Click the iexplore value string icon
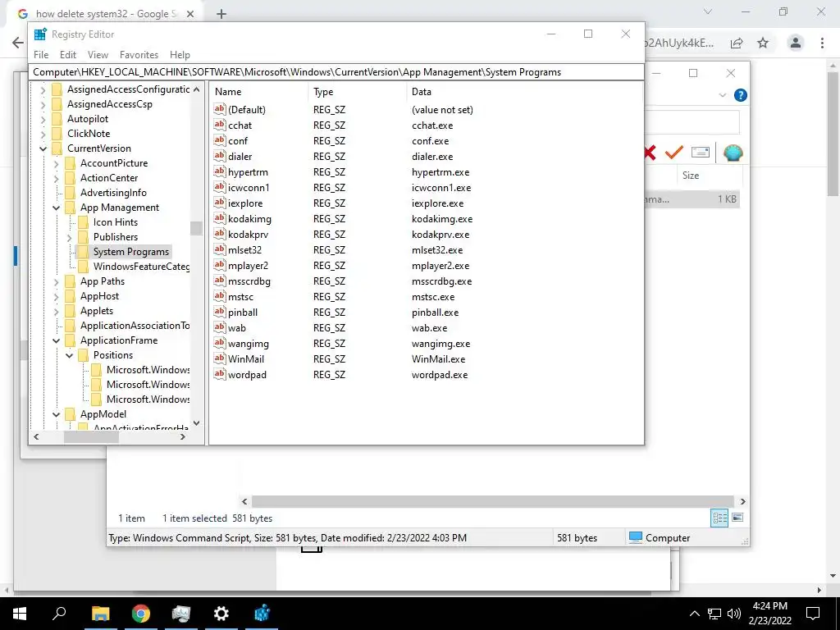 (220, 203)
